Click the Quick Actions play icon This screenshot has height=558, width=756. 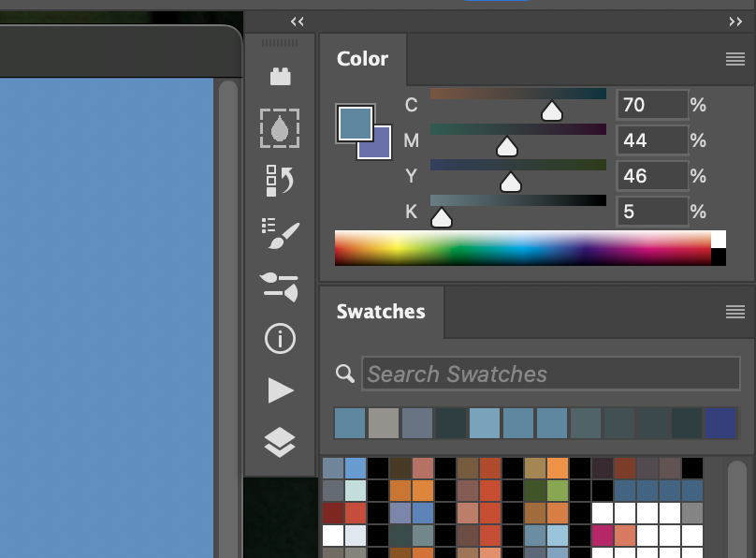(x=280, y=390)
